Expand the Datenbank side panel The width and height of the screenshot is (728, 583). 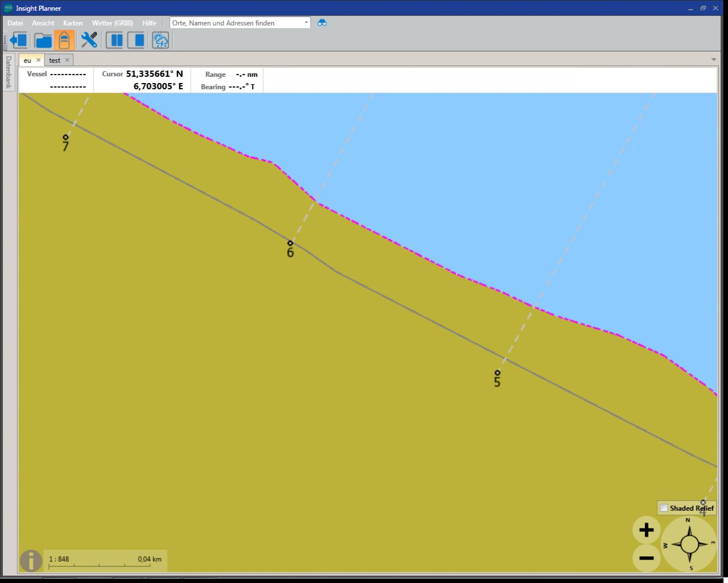pyautogui.click(x=9, y=72)
